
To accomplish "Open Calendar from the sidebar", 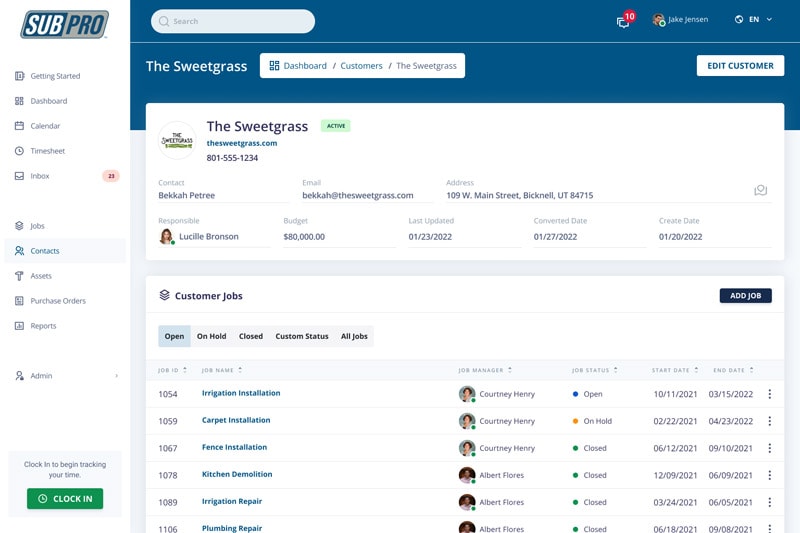I will [x=45, y=126].
